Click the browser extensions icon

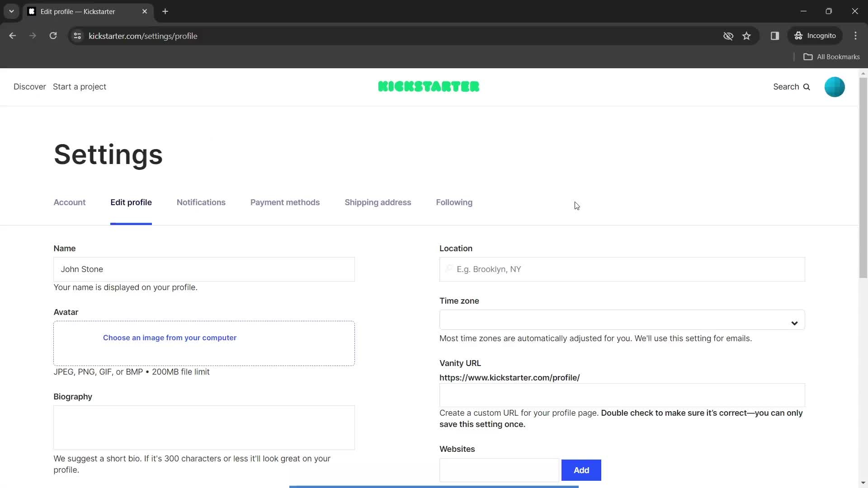[x=774, y=36]
